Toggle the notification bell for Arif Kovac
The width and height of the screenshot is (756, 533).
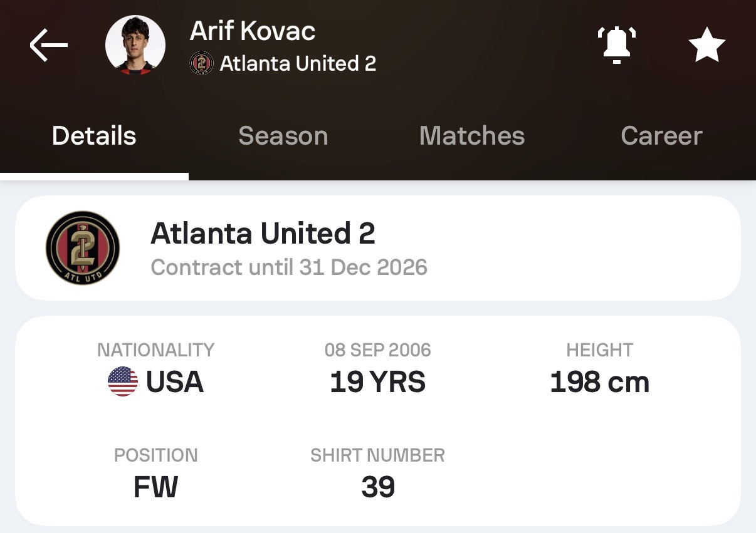[616, 45]
